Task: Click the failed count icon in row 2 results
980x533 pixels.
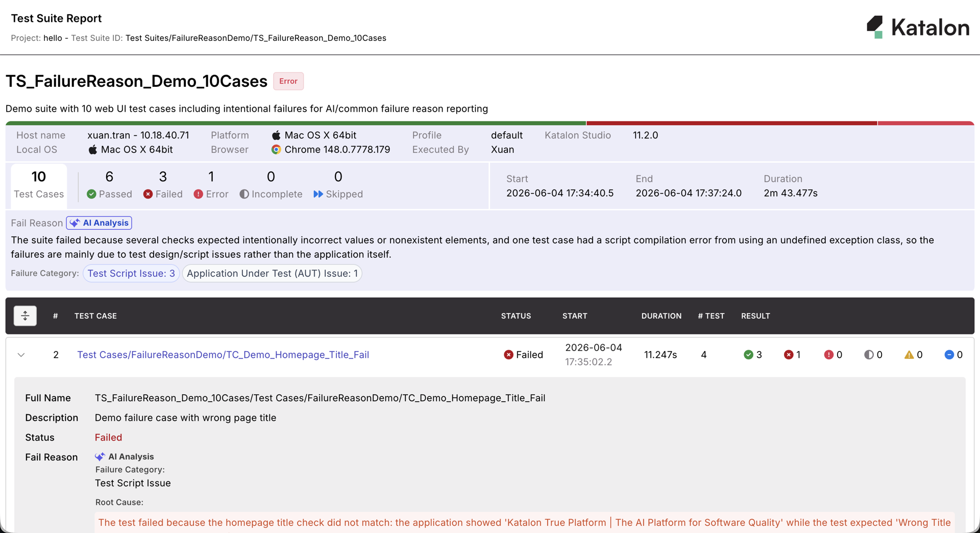Action: (x=789, y=355)
